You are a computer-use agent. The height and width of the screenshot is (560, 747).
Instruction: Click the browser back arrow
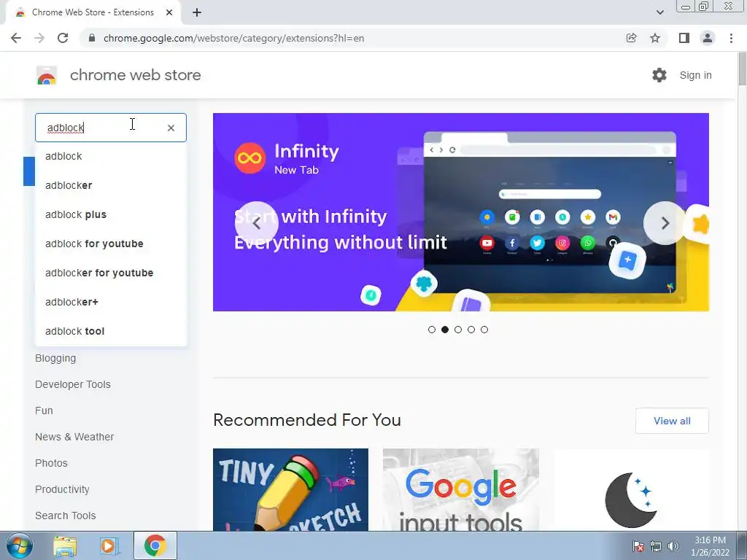[x=16, y=38]
